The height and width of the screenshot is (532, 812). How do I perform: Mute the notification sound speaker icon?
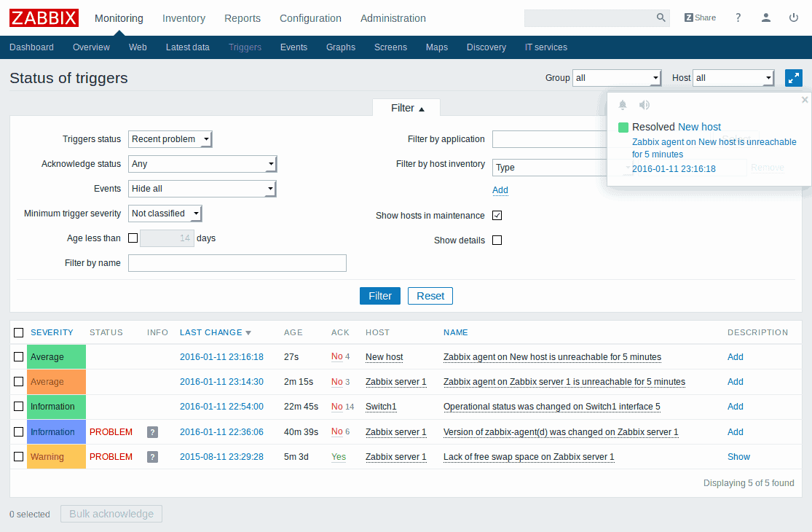pyautogui.click(x=645, y=105)
